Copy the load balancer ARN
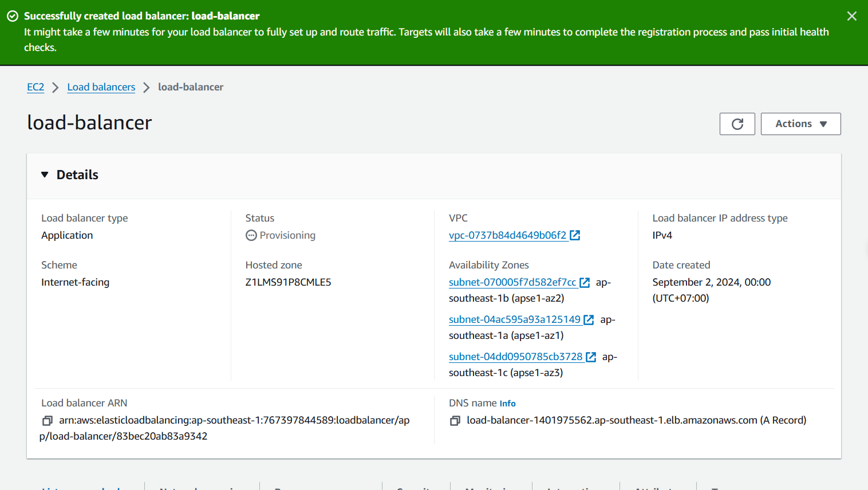 (47, 421)
